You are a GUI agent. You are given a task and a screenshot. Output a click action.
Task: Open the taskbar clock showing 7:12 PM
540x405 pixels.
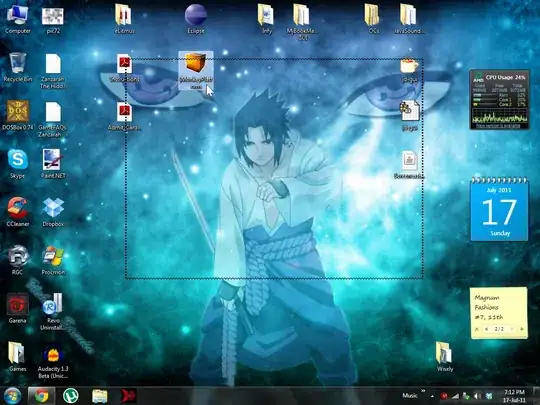(515, 396)
